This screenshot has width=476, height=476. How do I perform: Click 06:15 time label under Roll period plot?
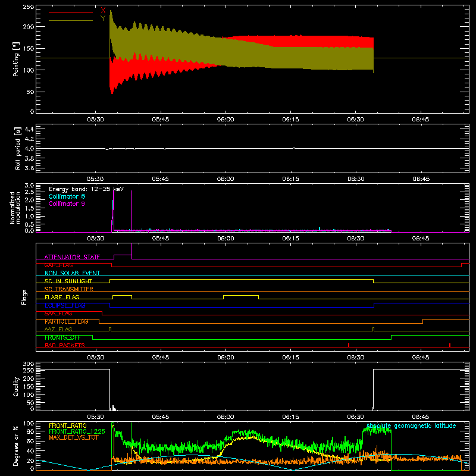pos(290,179)
